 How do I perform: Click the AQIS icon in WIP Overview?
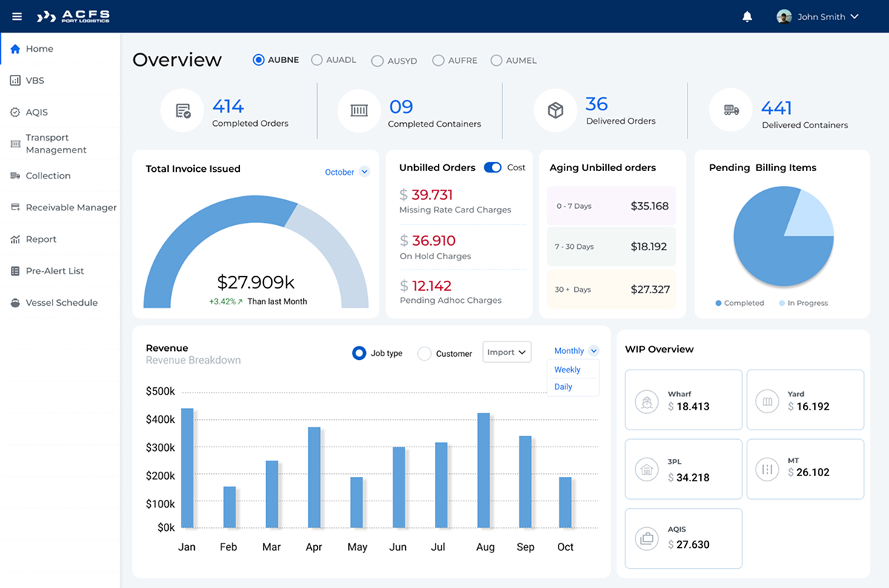[646, 537]
